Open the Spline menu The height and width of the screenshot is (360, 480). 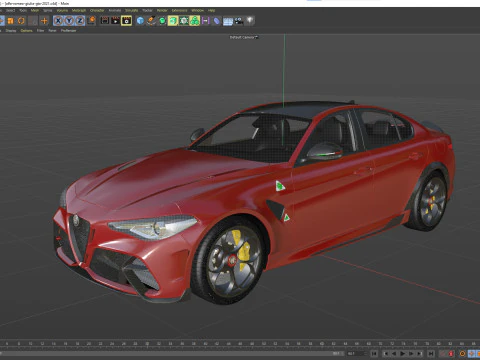click(48, 10)
